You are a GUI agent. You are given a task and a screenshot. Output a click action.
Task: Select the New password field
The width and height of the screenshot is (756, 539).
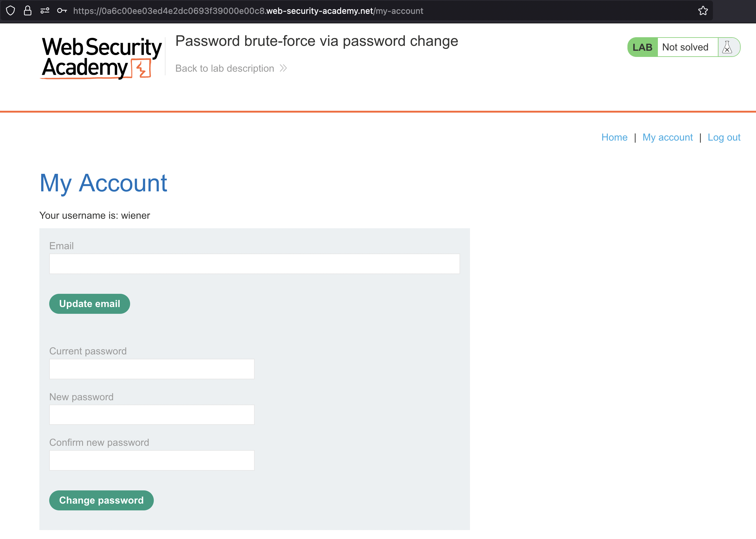[152, 414]
